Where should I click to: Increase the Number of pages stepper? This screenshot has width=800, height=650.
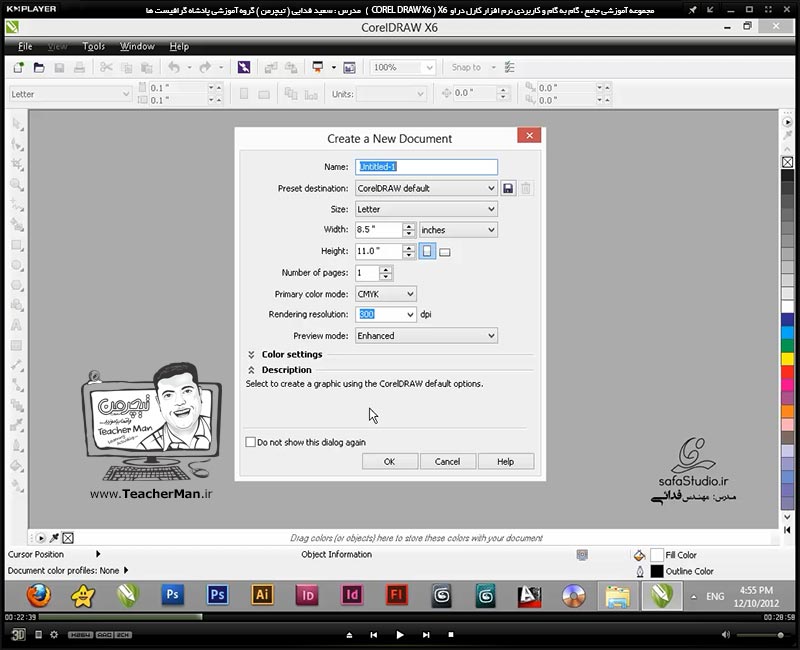click(386, 269)
